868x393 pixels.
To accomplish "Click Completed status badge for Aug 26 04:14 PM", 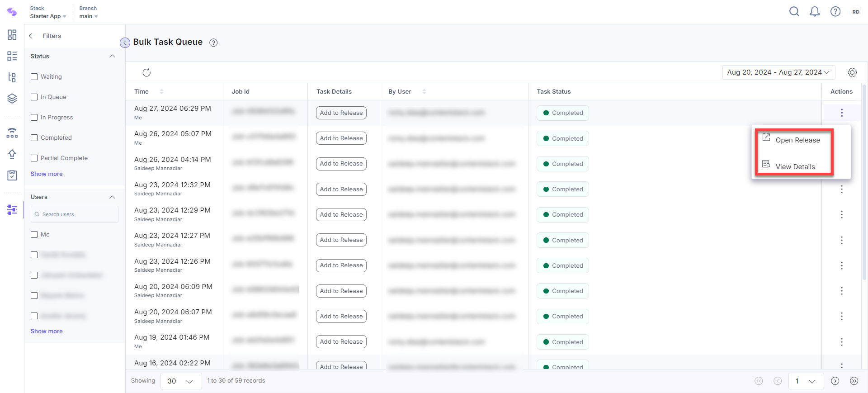I will [x=563, y=164].
